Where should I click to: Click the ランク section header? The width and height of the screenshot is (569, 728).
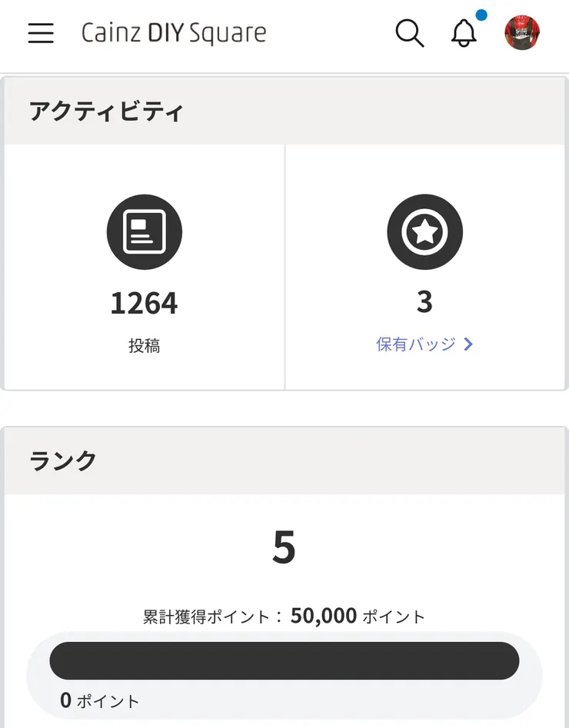coord(63,460)
